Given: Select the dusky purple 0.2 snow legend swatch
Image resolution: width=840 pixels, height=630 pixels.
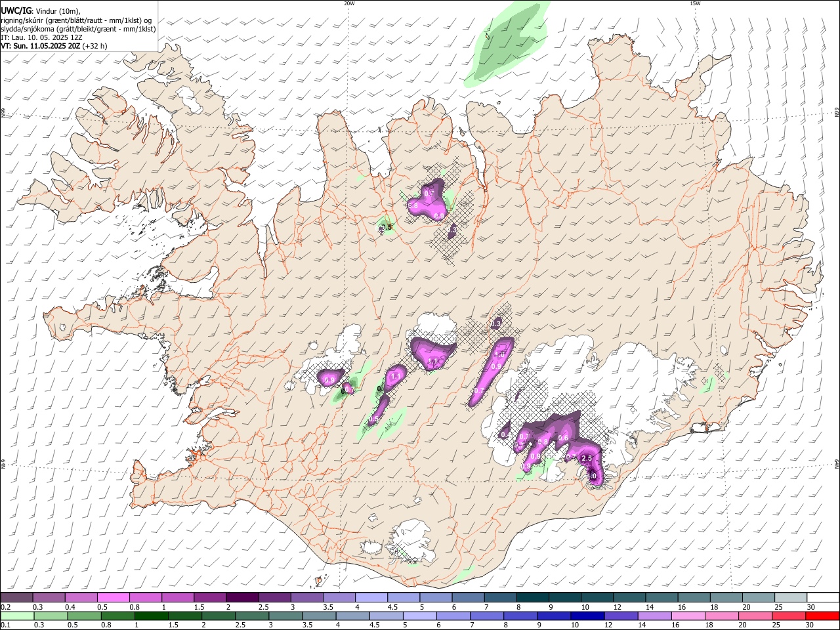Looking at the screenshot, I should [16, 597].
